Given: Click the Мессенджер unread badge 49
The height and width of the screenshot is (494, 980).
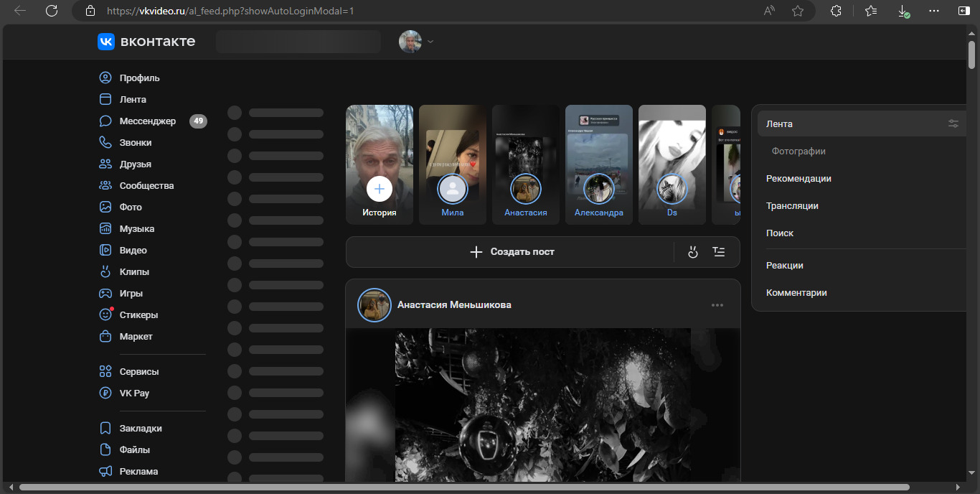Looking at the screenshot, I should [198, 121].
